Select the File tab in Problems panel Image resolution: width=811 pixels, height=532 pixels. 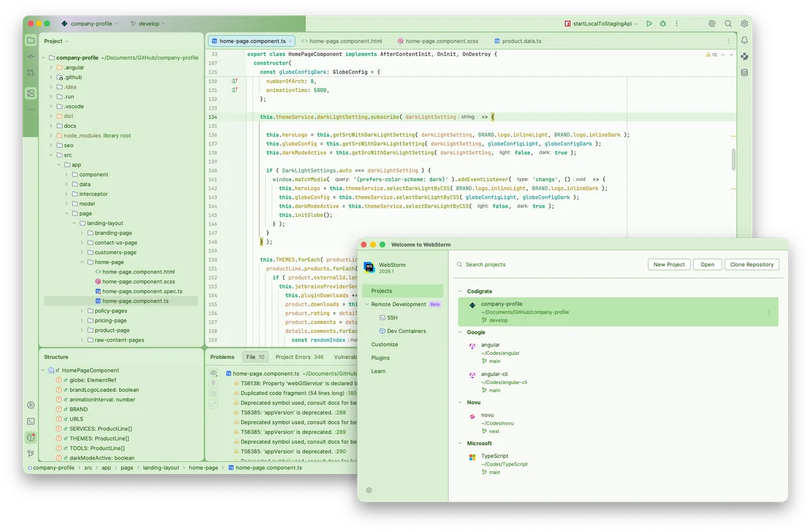[x=255, y=357]
